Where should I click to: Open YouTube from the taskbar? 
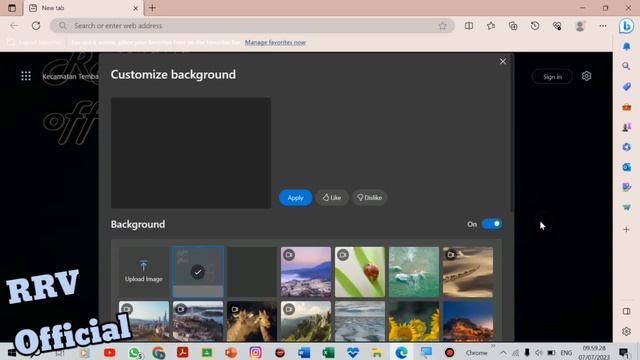click(x=109, y=352)
